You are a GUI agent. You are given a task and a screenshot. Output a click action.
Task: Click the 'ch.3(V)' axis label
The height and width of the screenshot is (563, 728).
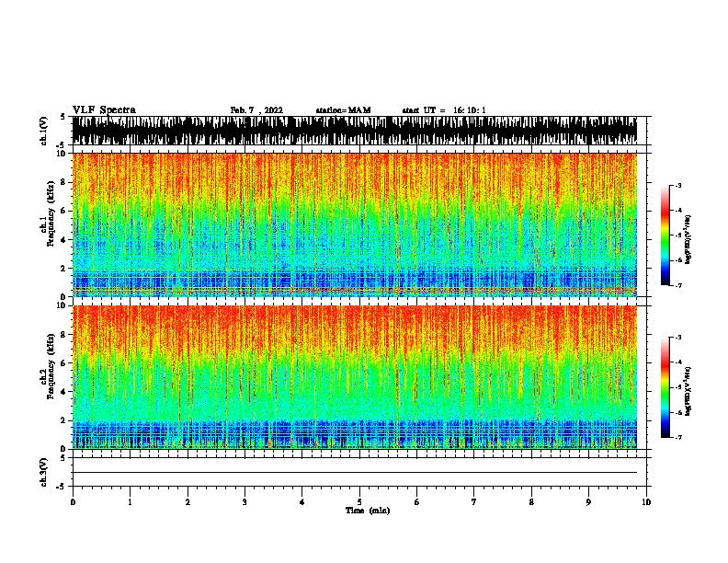coord(44,472)
